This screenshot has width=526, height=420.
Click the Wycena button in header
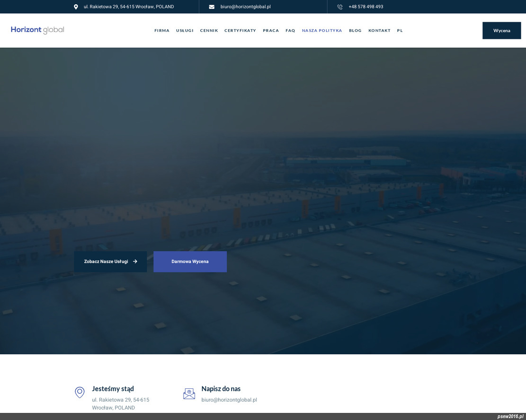click(x=502, y=30)
